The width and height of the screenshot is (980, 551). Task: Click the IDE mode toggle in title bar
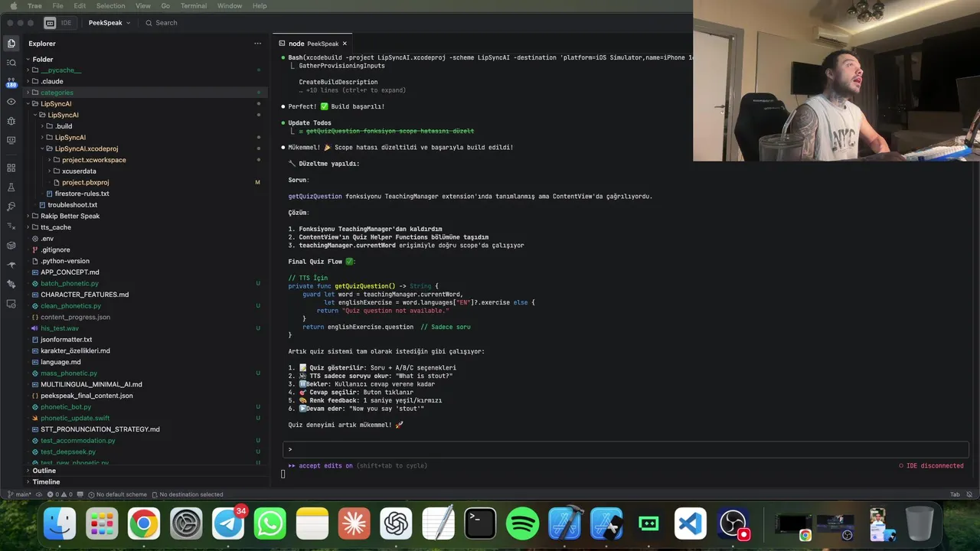click(59, 23)
